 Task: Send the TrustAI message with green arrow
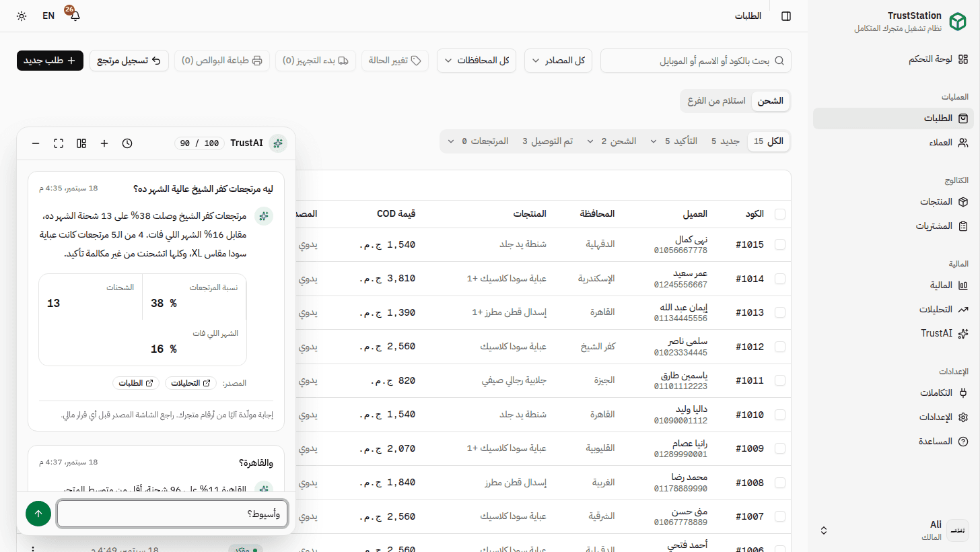pyautogui.click(x=38, y=514)
